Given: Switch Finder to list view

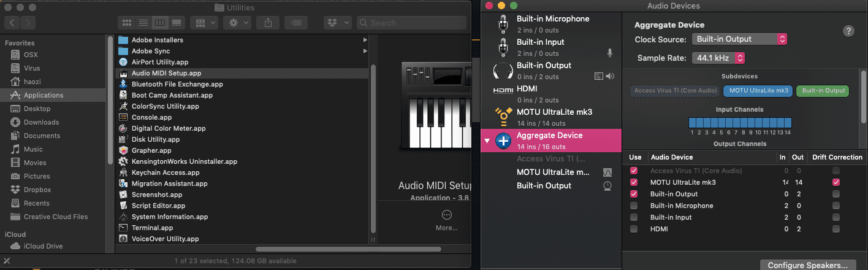Looking at the screenshot, I should coord(143,23).
